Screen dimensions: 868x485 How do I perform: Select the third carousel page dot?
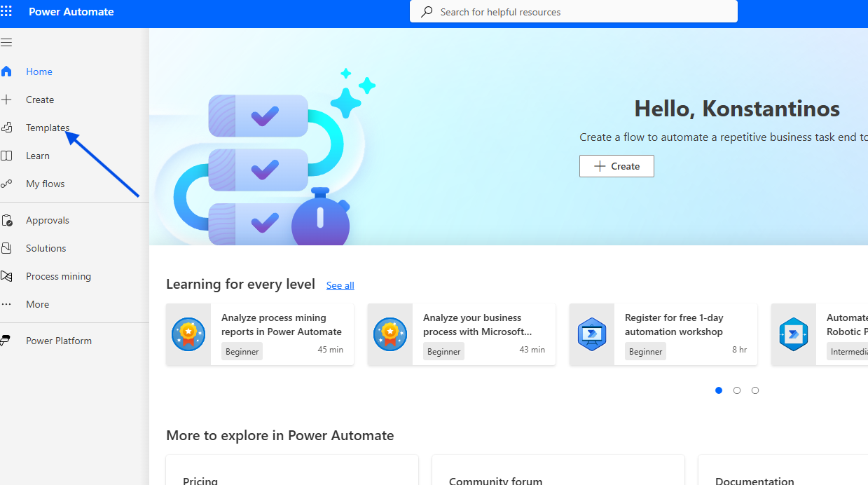tap(755, 390)
